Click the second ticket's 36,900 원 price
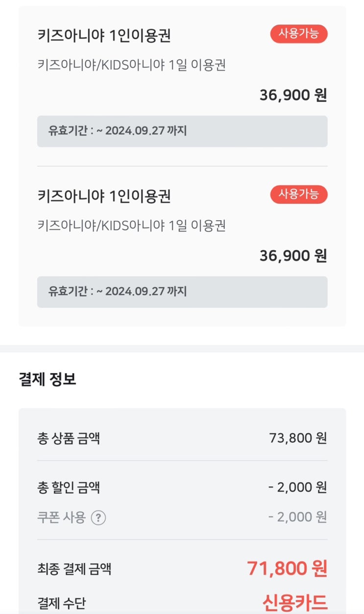Image resolution: width=364 pixels, height=614 pixels. (293, 256)
